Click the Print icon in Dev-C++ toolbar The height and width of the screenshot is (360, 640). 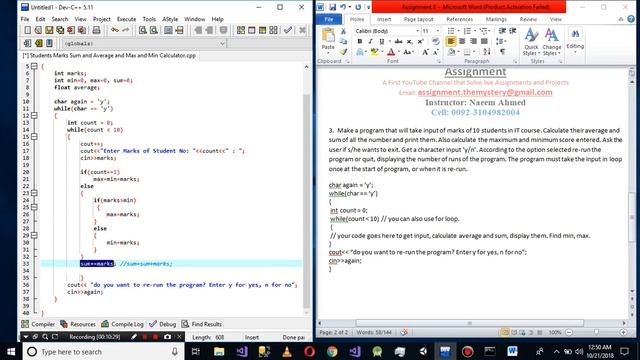96,30
